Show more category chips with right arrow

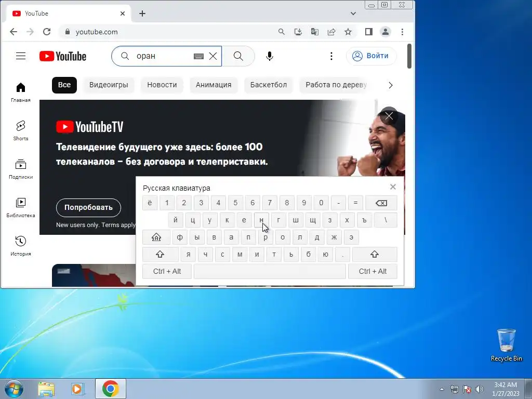coord(391,85)
